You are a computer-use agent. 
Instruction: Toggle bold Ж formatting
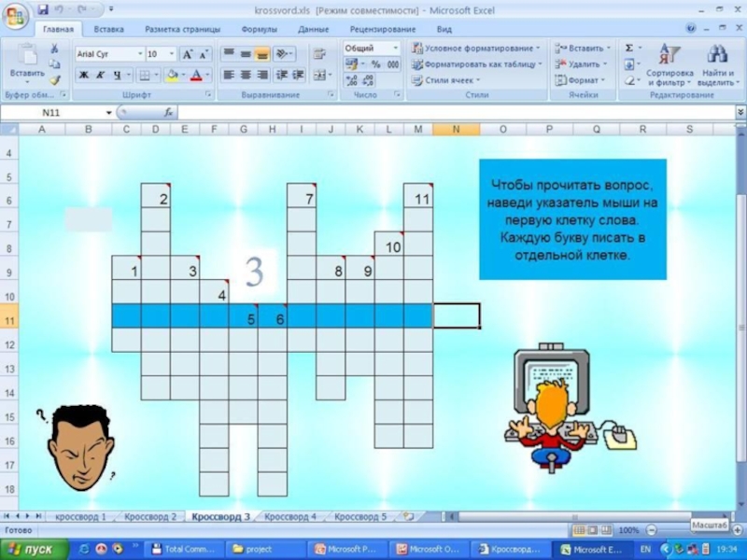click(x=83, y=76)
